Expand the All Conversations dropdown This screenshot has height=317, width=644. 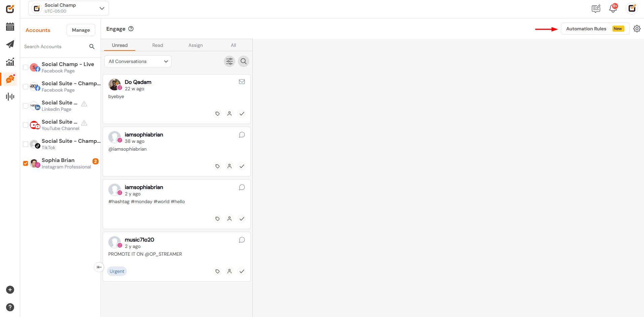(x=138, y=61)
